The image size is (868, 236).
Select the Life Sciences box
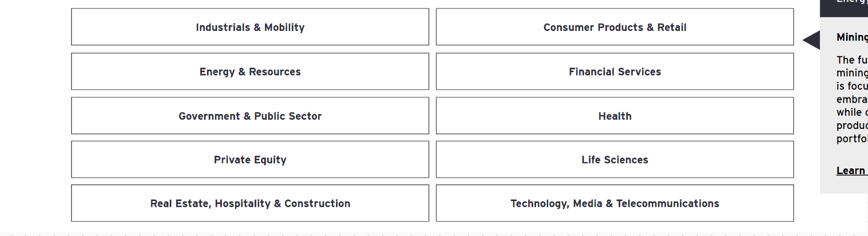coord(615,160)
